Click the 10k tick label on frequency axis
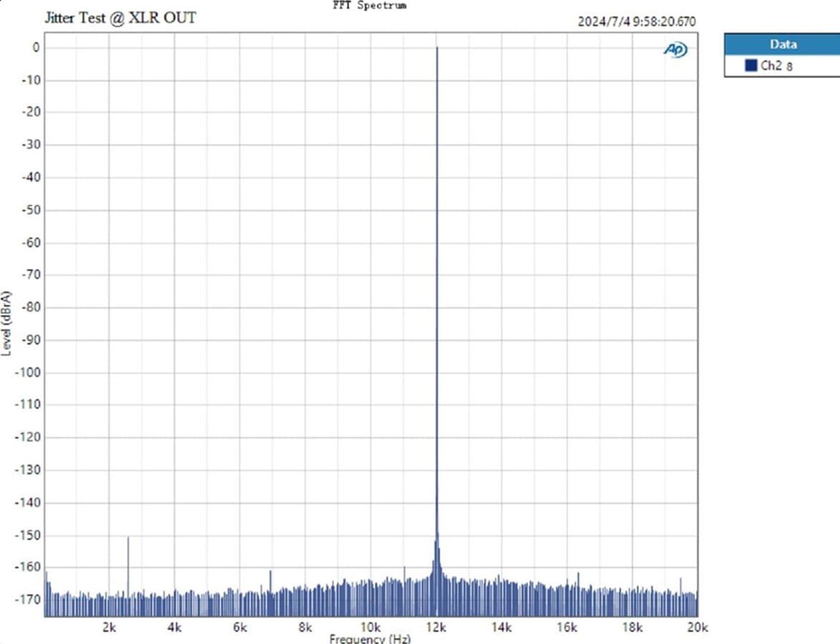840x644 pixels. pos(370,627)
